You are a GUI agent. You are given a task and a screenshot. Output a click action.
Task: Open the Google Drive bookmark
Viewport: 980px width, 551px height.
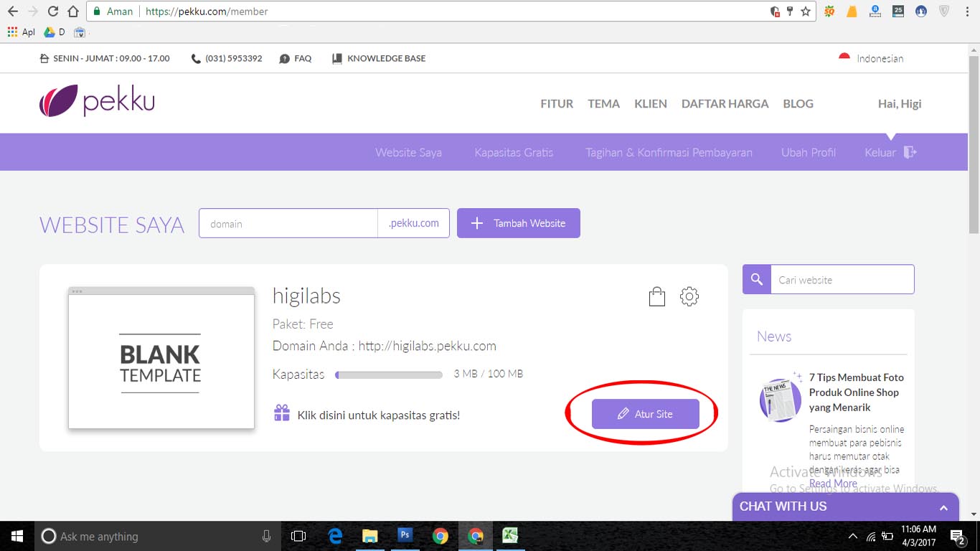pos(55,32)
